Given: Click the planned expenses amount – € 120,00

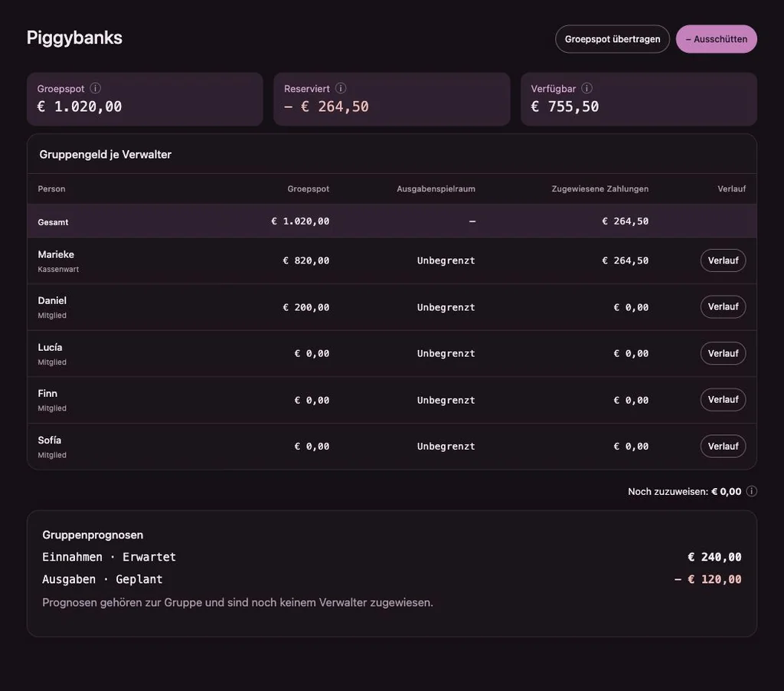Looking at the screenshot, I should [708, 579].
